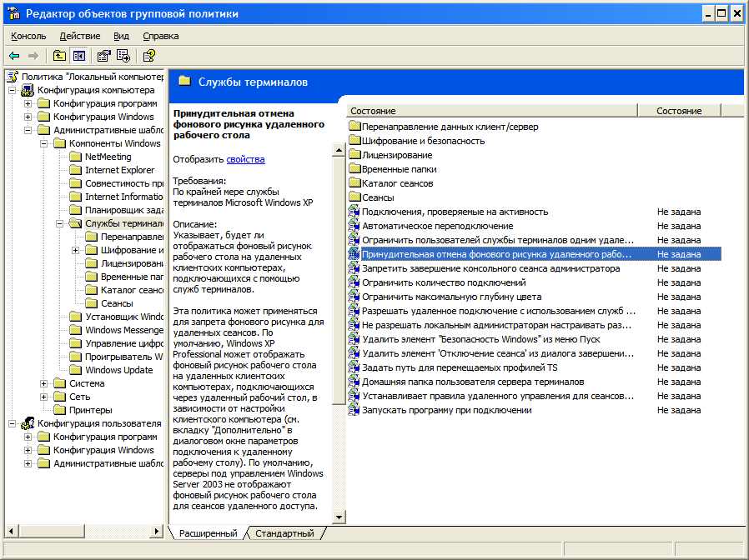Select policy Автоматическое переподключение
This screenshot has height=560, width=749.
[437, 226]
